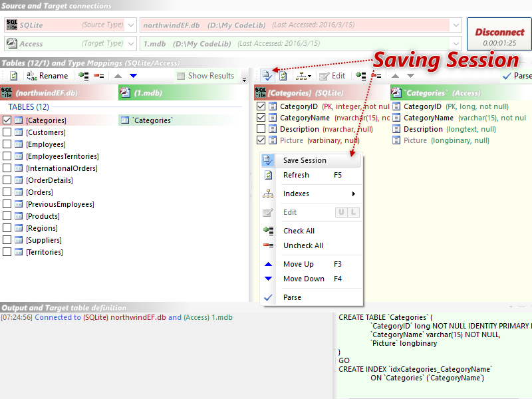Screen dimensions: 532x399
Task: Open the left toolbar overflow arrow
Action: [244, 79]
